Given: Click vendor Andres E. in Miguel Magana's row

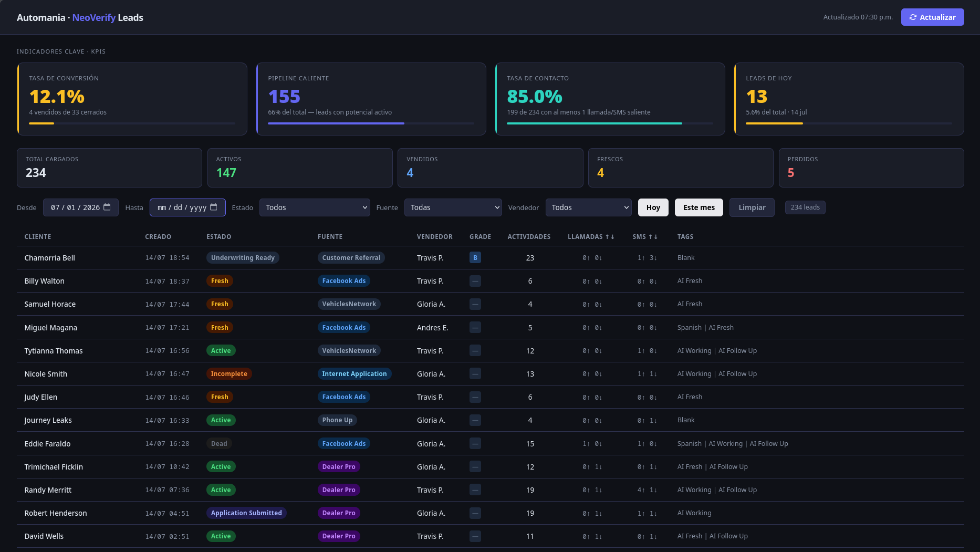Looking at the screenshot, I should (433, 328).
